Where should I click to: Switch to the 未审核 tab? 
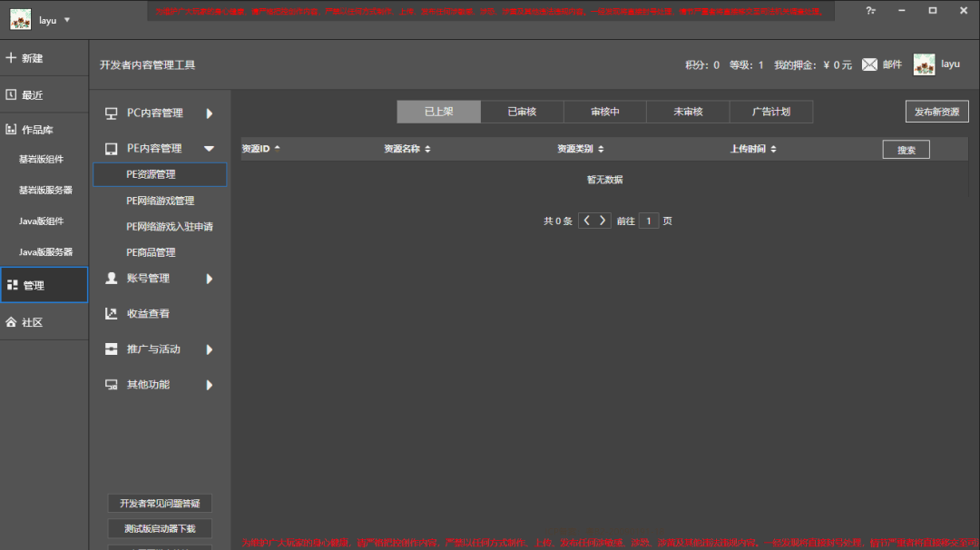688,112
